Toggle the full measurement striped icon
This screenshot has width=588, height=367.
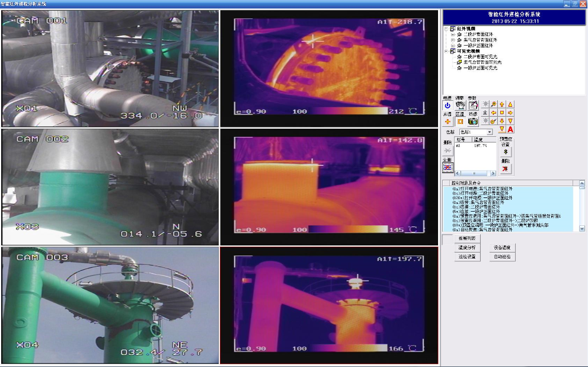click(448, 167)
